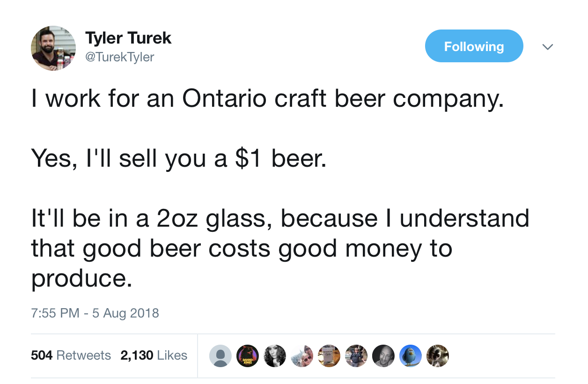Expand the tweet options chevron
Viewport: 588px width, 384px height.
(x=547, y=47)
